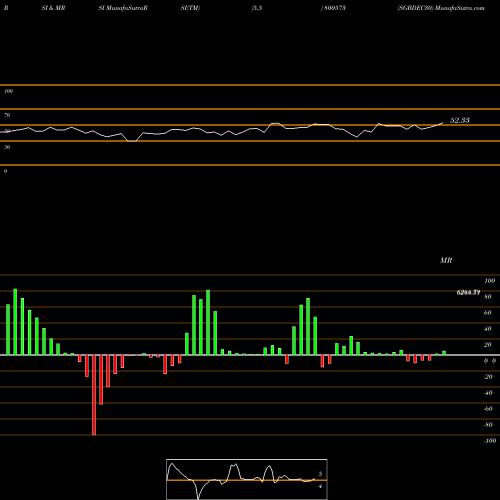Click the 0 label on RSI axis
Viewport: 500px width, 500px height.
[5, 171]
